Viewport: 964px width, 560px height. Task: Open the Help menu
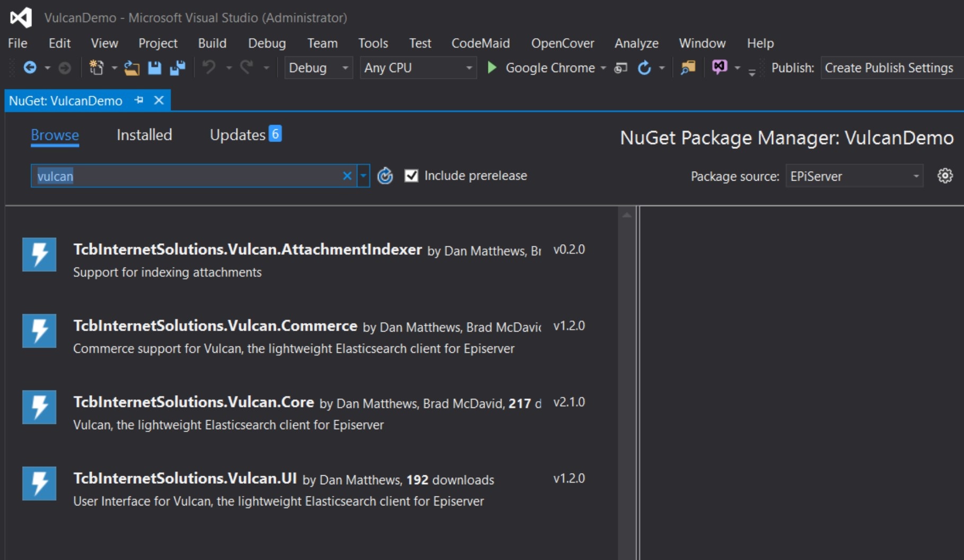760,43
